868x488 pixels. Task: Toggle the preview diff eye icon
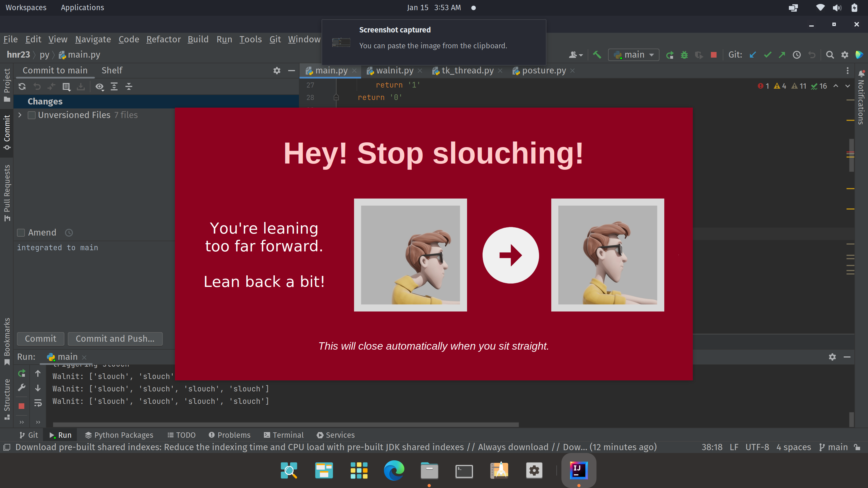coord(99,86)
